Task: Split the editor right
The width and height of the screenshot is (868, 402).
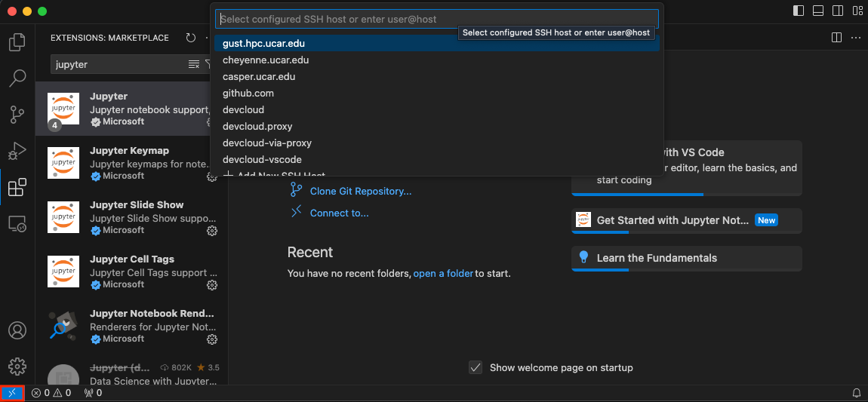Action: coord(836,38)
